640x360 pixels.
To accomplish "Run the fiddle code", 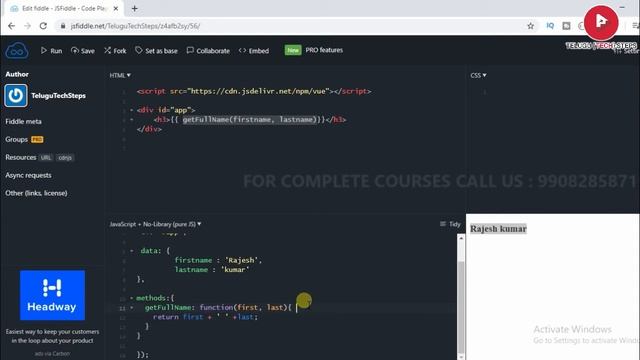I will click(x=51, y=51).
